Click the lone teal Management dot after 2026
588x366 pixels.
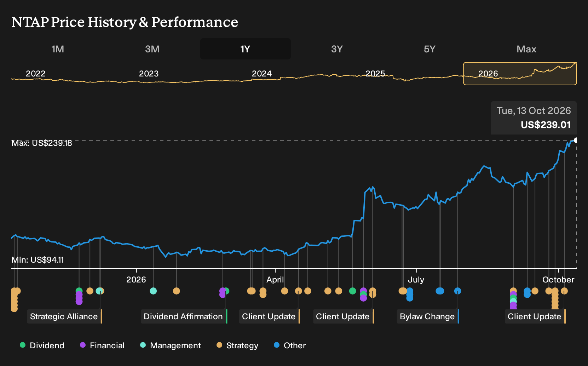point(153,291)
